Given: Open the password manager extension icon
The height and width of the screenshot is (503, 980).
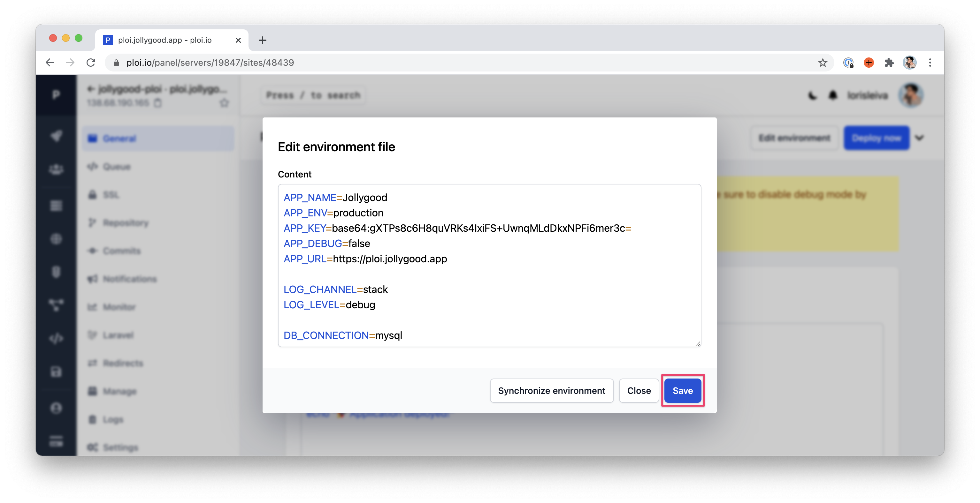Looking at the screenshot, I should pos(848,62).
